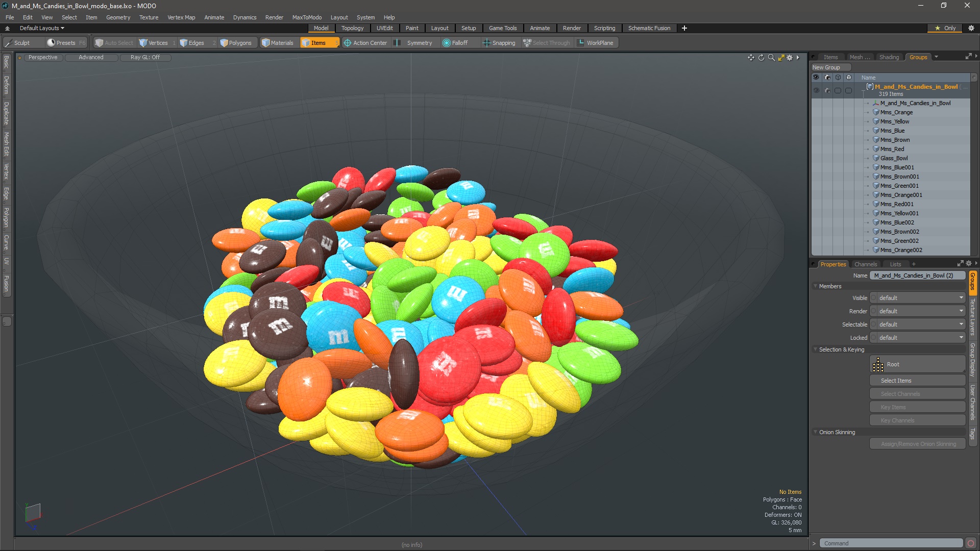Open the Presets browser
Viewport: 980px width, 551px height.
coord(66,43)
